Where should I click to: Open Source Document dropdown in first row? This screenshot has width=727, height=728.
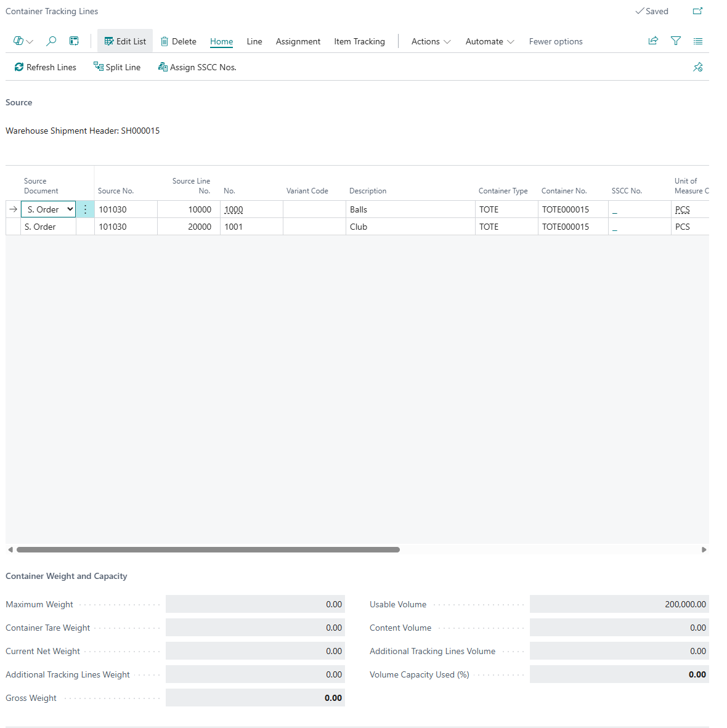tap(70, 209)
